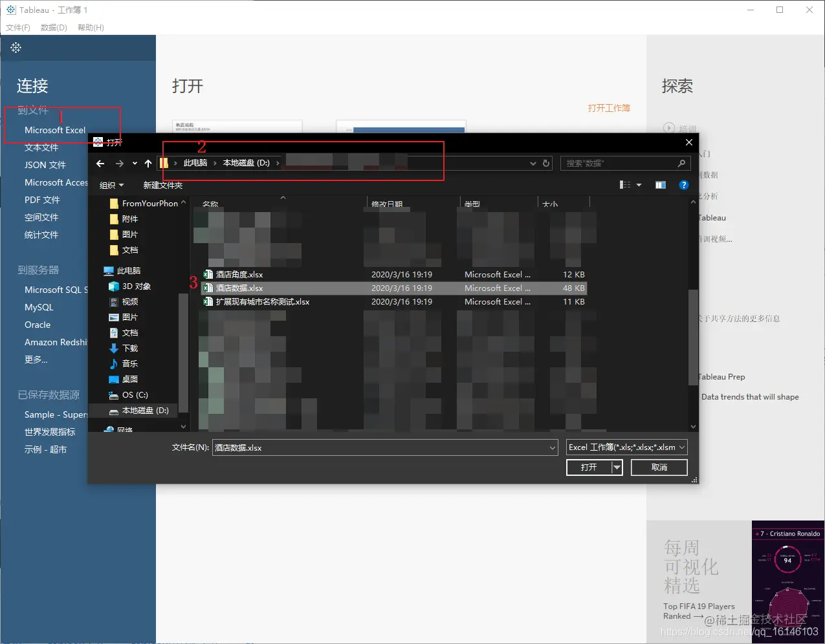
Task: Go back in the open dialog
Action: pyautogui.click(x=100, y=164)
